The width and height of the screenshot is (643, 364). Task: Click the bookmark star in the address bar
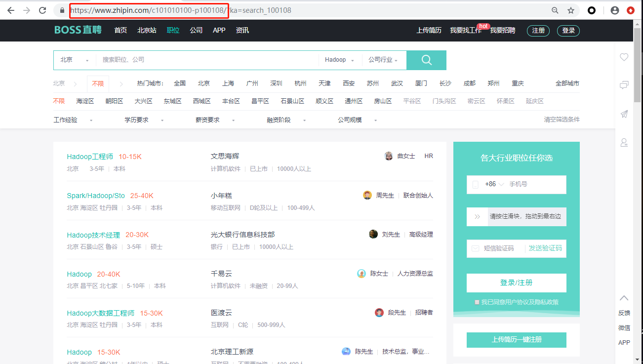tap(570, 10)
